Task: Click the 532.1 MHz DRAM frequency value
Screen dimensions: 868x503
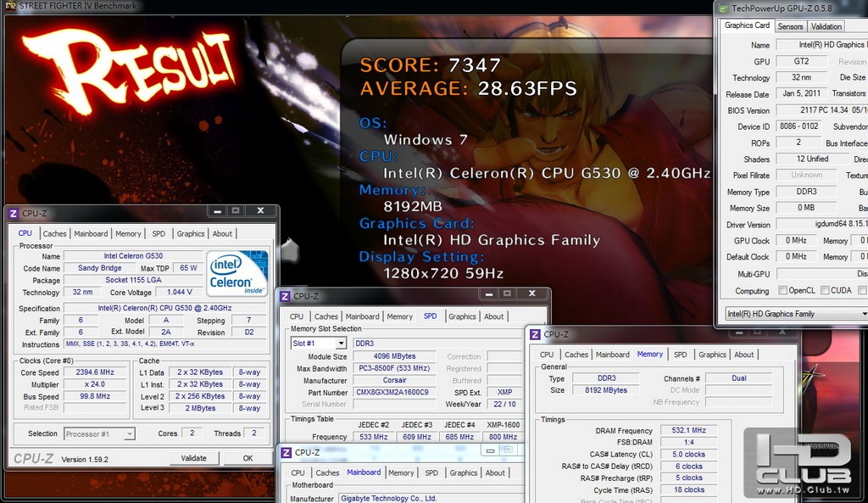Action: click(x=688, y=430)
